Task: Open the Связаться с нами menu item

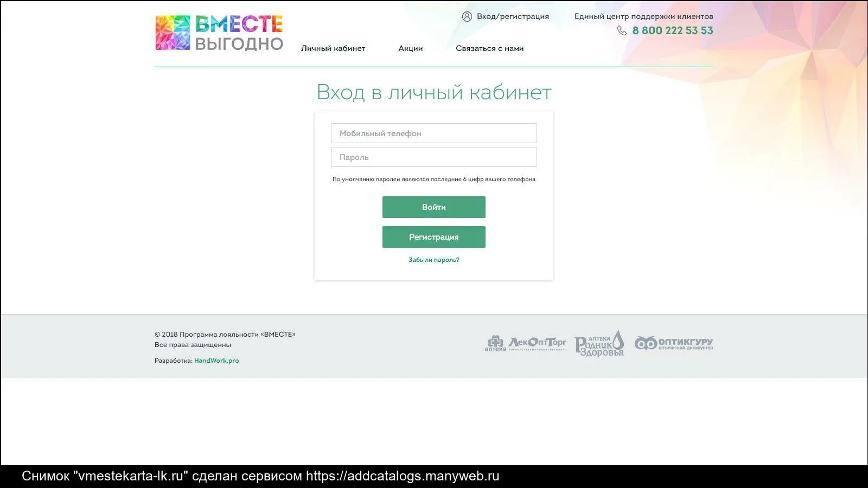Action: pyautogui.click(x=490, y=48)
